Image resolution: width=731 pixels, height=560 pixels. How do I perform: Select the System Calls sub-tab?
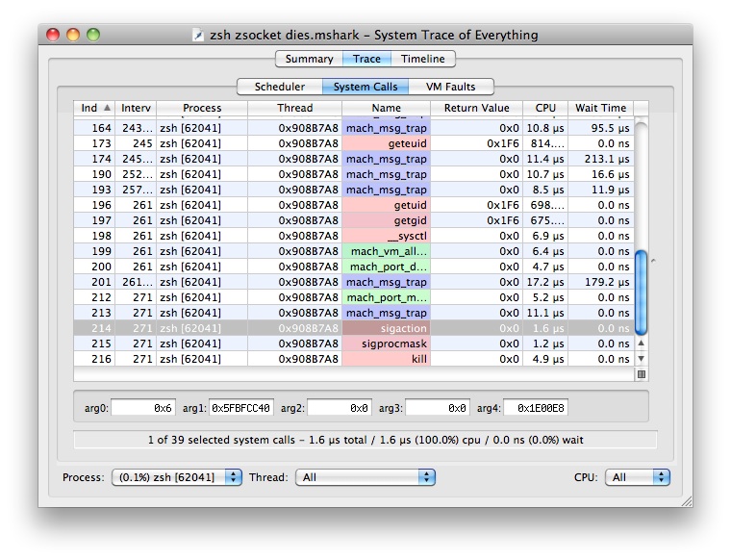(x=365, y=87)
